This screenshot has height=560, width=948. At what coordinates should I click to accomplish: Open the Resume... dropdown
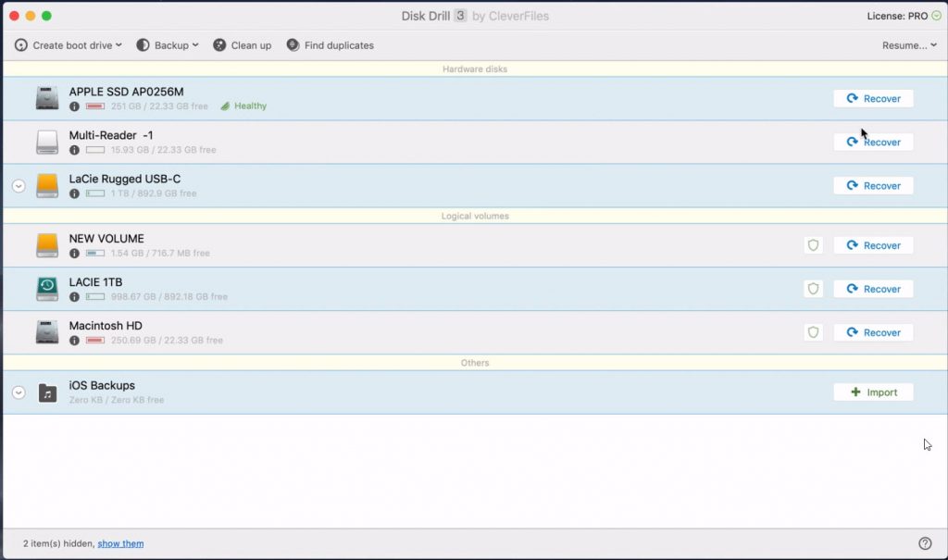click(x=909, y=45)
